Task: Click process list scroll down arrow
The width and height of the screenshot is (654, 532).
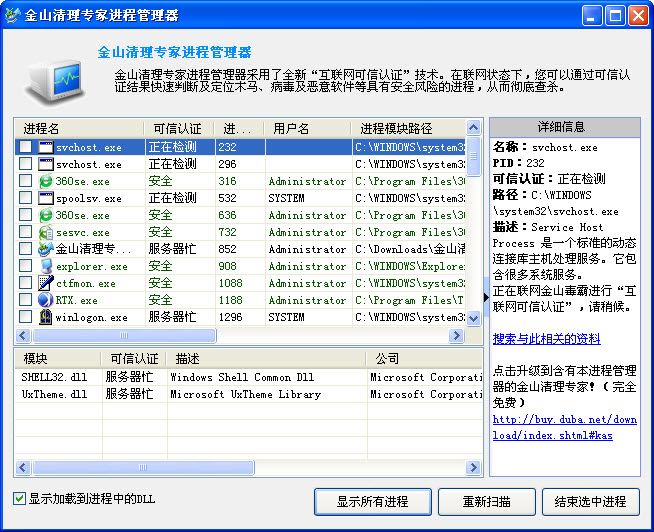Action: coord(473,319)
